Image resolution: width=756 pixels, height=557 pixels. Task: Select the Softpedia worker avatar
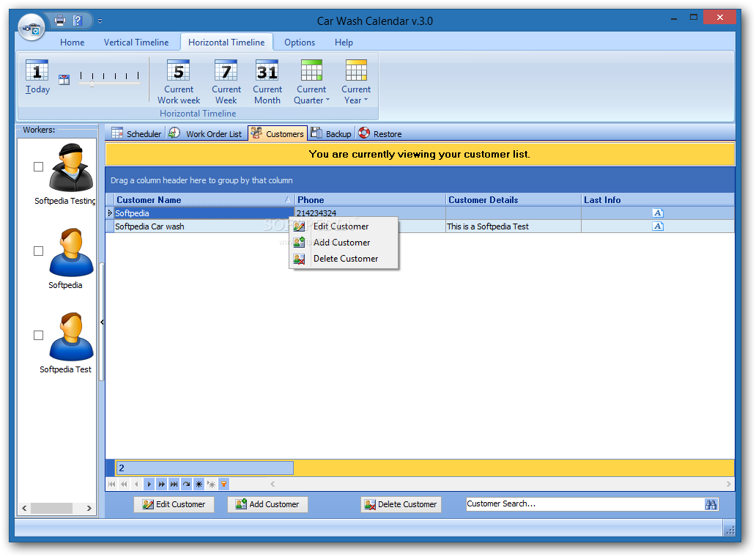pos(71,252)
